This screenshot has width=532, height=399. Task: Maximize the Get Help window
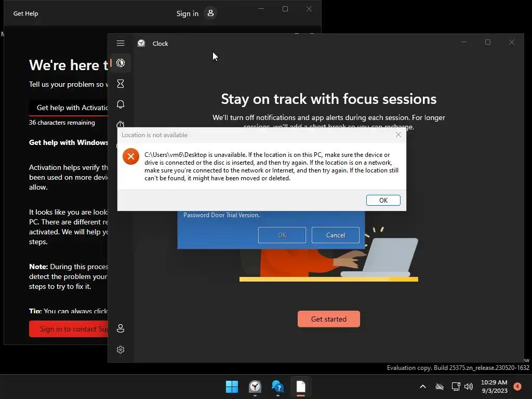tap(285, 9)
